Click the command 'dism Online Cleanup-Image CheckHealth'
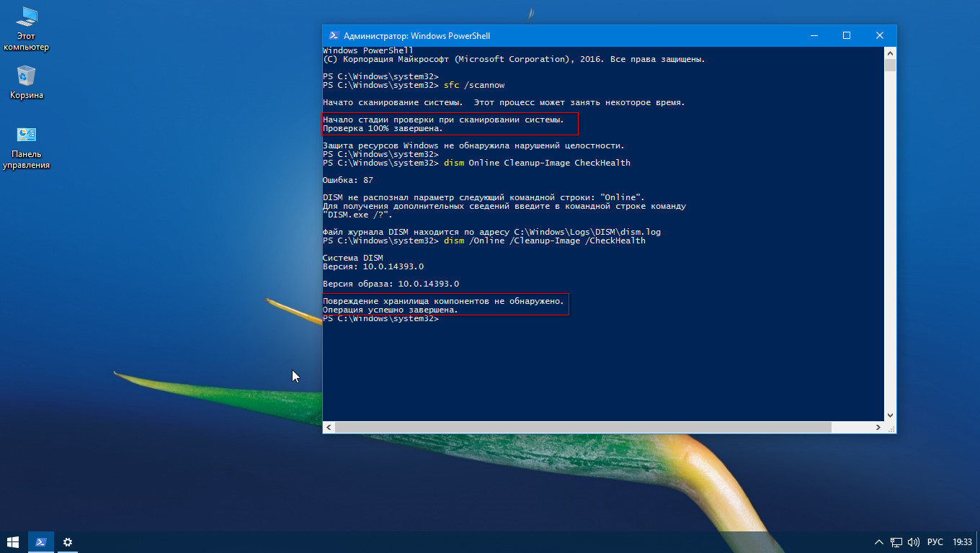This screenshot has width=980, height=553. click(x=537, y=163)
